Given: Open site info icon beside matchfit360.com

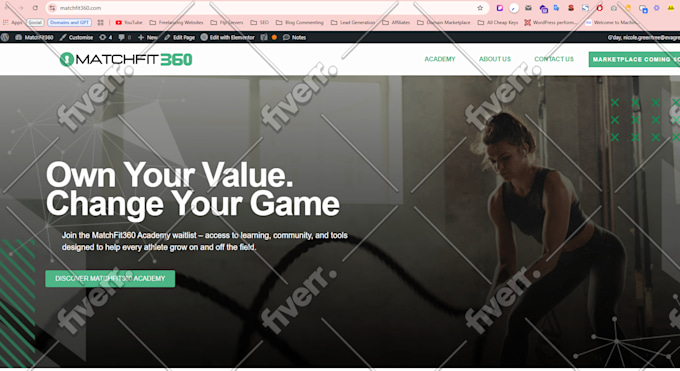Looking at the screenshot, I should [52, 8].
